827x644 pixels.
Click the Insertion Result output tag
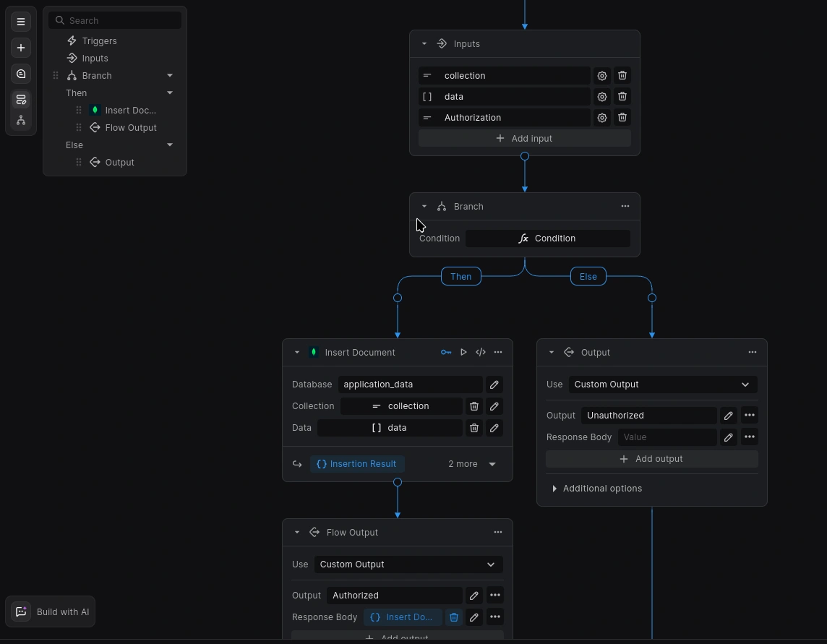click(x=357, y=464)
